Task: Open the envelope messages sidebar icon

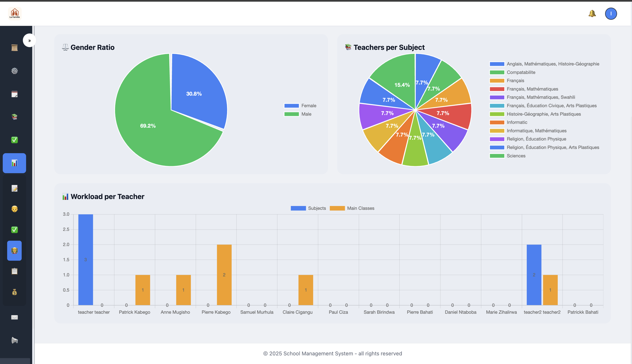Action: point(15,317)
